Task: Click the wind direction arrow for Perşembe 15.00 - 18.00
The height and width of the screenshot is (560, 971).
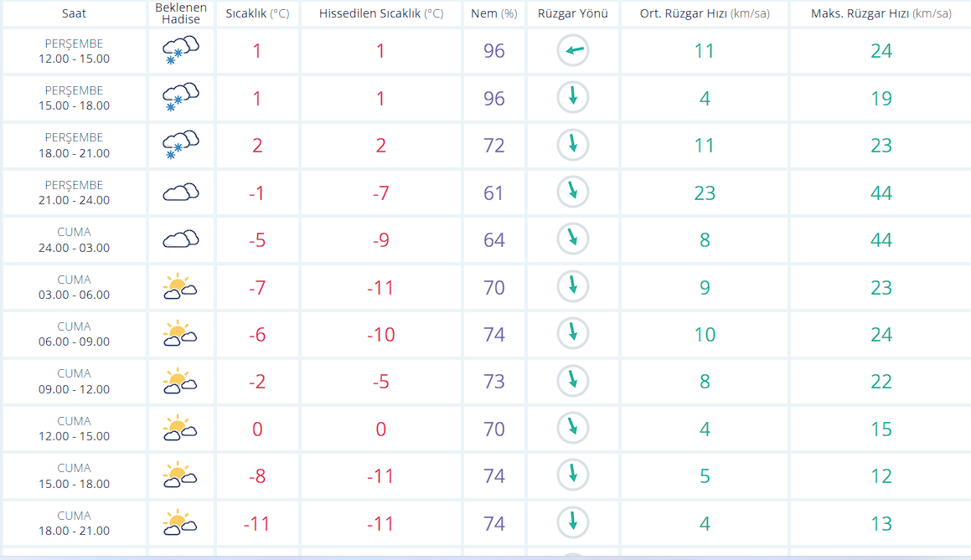Action: (x=573, y=98)
